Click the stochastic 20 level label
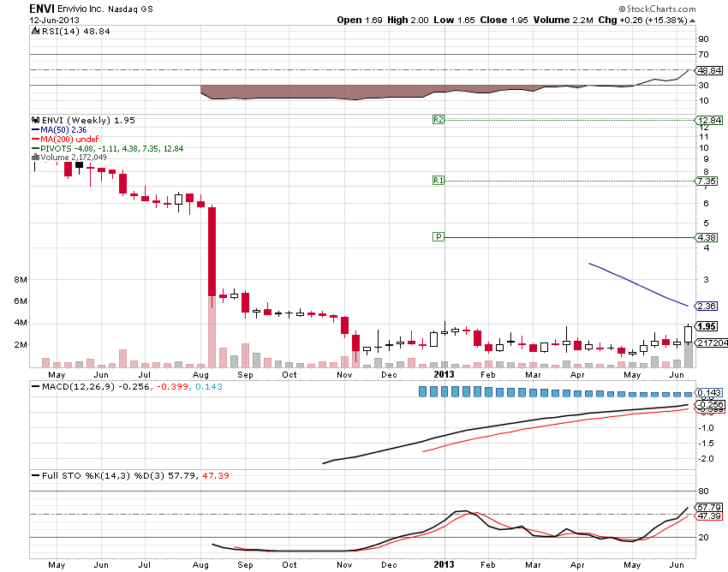The height and width of the screenshot is (572, 728). (x=703, y=537)
